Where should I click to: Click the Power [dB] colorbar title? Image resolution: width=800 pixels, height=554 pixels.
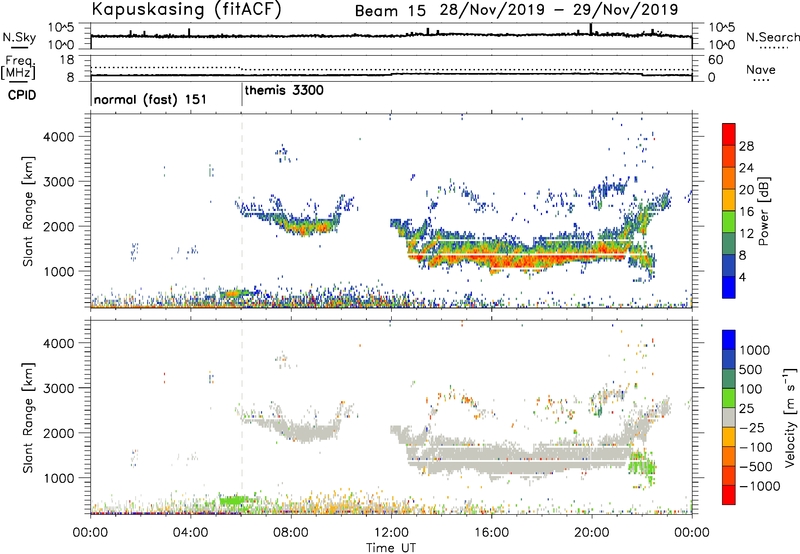coord(763,211)
